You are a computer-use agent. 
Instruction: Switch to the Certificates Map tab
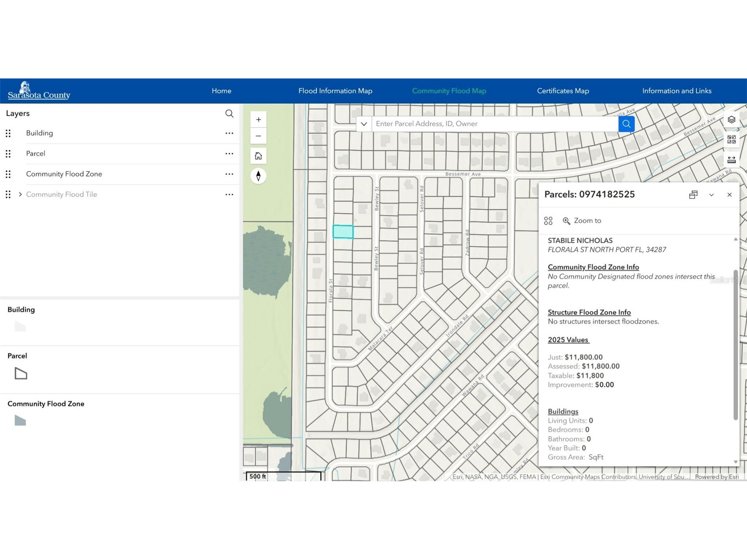point(562,91)
